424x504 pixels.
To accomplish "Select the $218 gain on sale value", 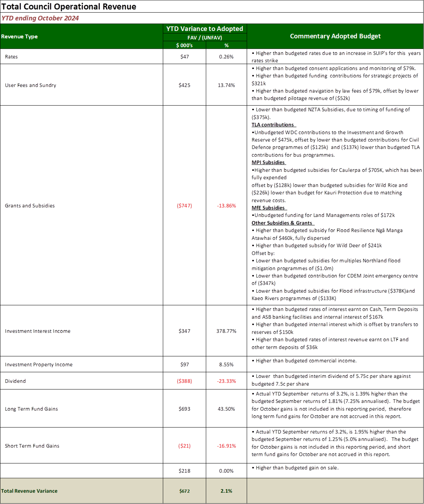I will coord(184,471).
